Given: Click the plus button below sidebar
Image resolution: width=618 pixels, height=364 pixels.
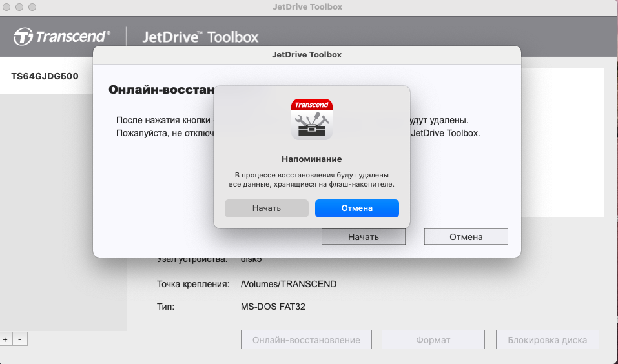Looking at the screenshot, I should tap(5, 339).
